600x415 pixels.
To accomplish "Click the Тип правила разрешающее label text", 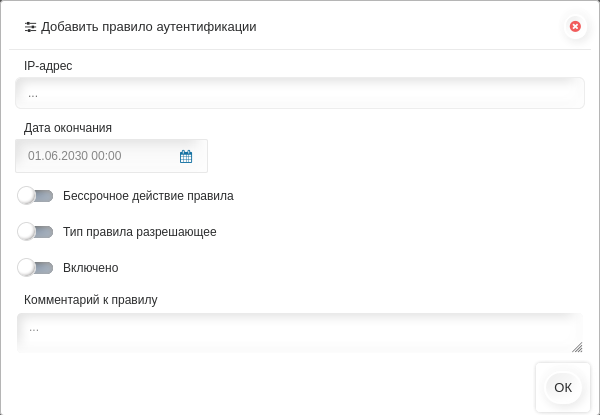I will tap(140, 232).
